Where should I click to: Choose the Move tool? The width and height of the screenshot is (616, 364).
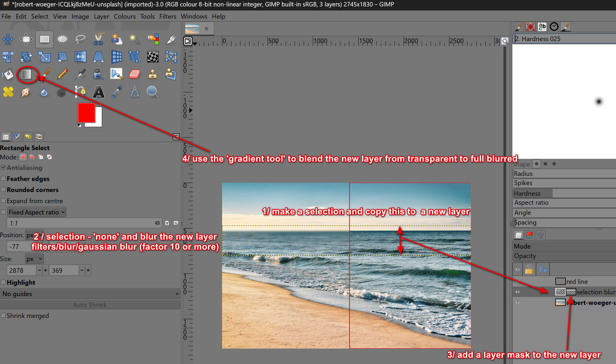8,39
